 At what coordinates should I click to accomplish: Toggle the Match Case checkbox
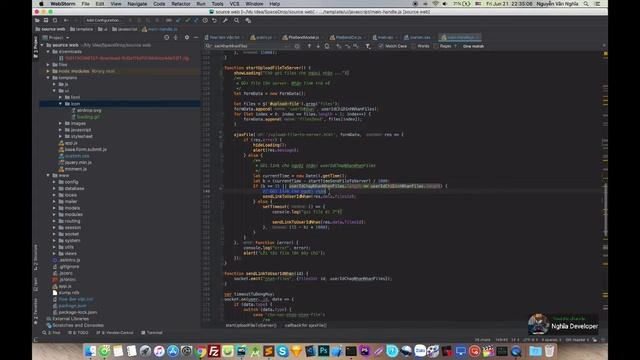[x=380, y=46]
